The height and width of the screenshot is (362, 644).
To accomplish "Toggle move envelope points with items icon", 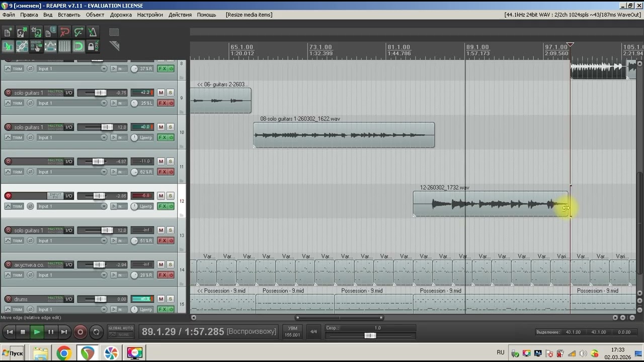I will 50,47.
